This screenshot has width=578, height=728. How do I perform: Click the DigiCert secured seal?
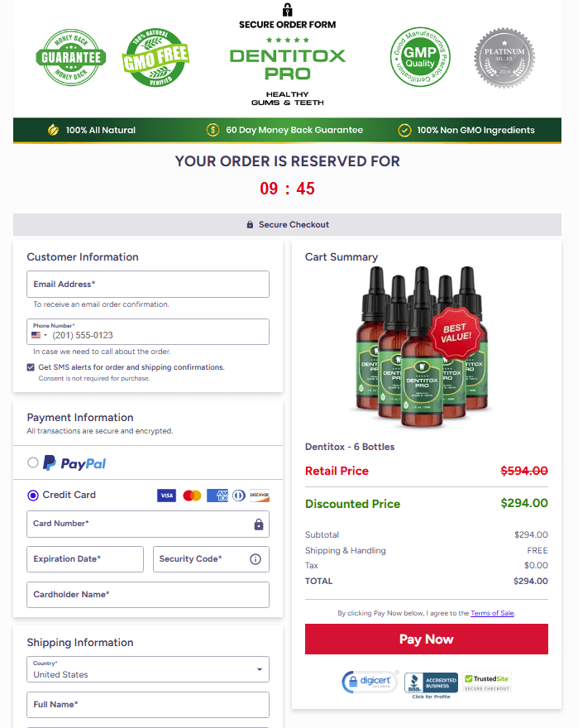click(x=370, y=682)
